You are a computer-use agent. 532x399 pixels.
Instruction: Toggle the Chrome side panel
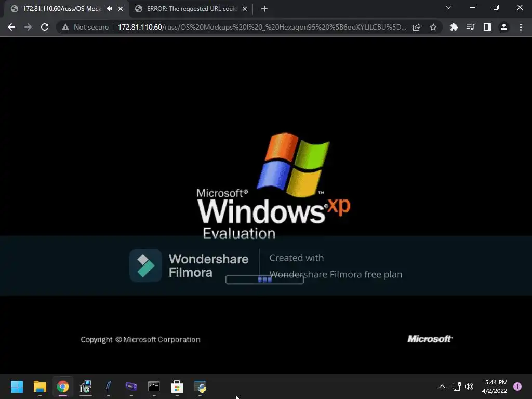[x=487, y=27]
